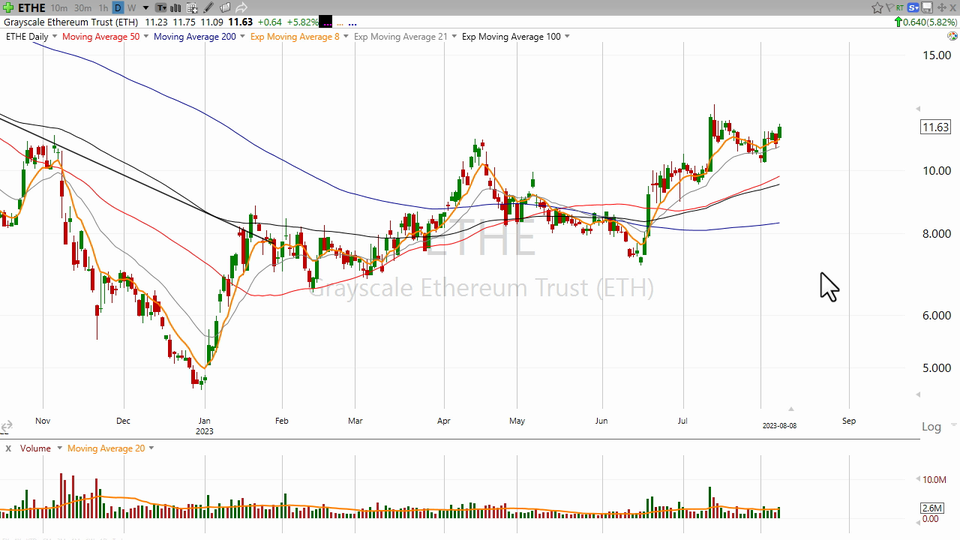Select the Weekly (W) timeframe
The height and width of the screenshot is (540, 960).
(132, 8)
